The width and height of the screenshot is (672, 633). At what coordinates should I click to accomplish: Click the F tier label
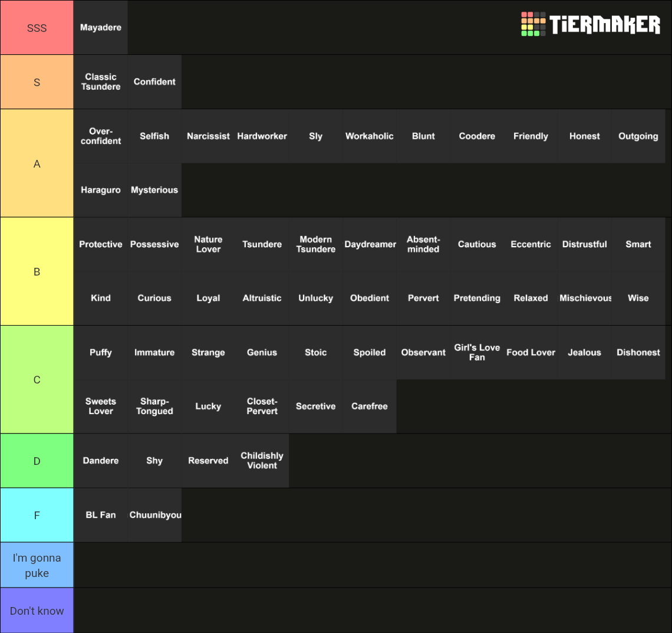(37, 515)
